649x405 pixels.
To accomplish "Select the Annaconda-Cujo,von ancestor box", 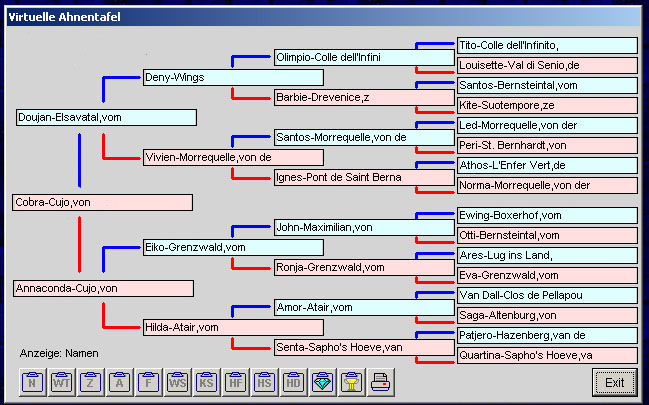I will [x=102, y=288].
